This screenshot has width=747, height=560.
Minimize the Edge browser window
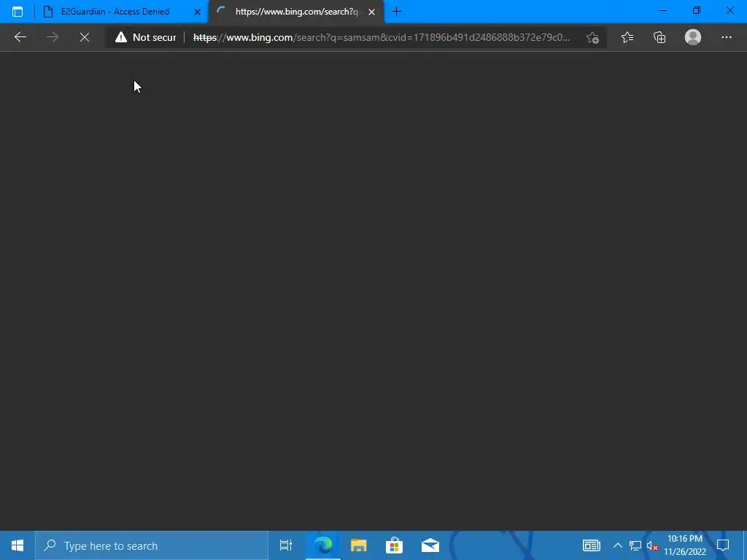pos(663,10)
